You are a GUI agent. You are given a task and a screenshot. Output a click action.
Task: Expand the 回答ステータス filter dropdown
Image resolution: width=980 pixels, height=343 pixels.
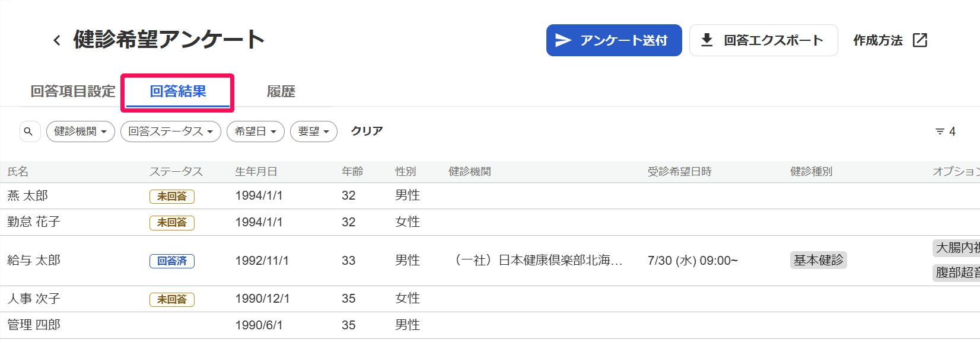click(171, 132)
